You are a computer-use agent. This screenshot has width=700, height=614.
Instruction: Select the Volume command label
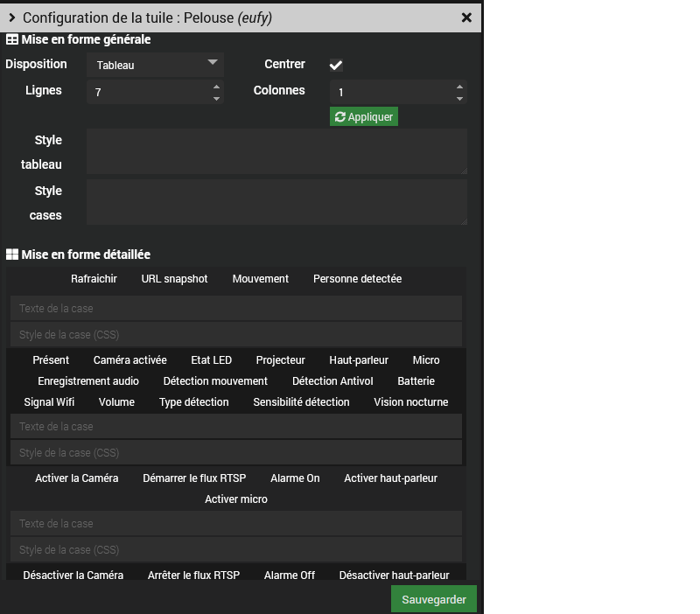[x=116, y=402]
